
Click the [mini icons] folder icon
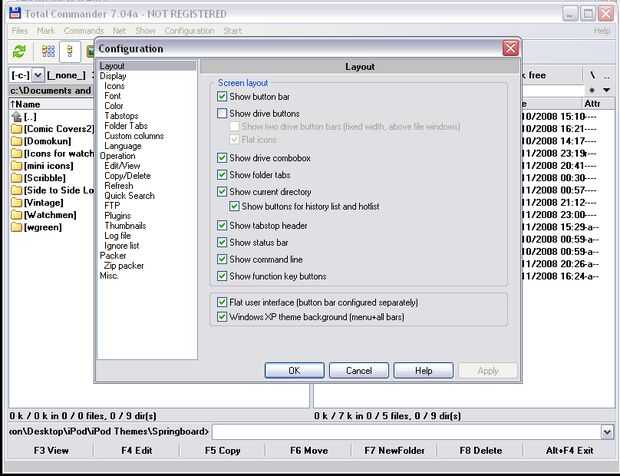coord(16,166)
